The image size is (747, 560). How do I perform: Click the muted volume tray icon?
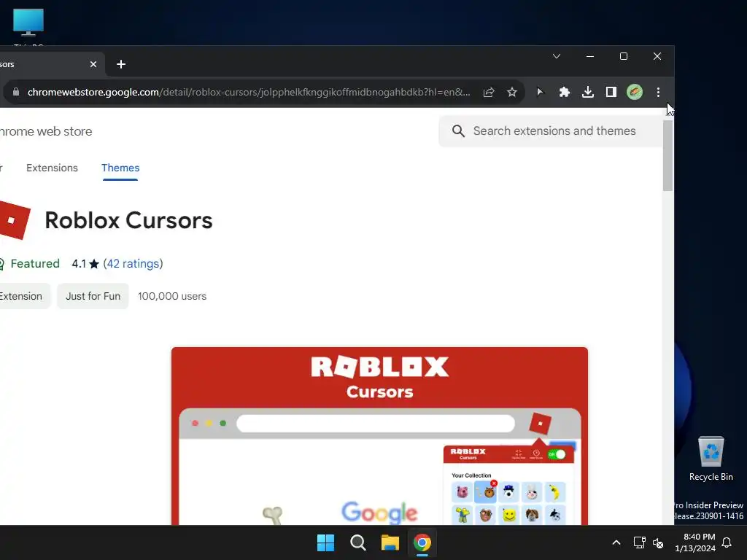coord(658,542)
